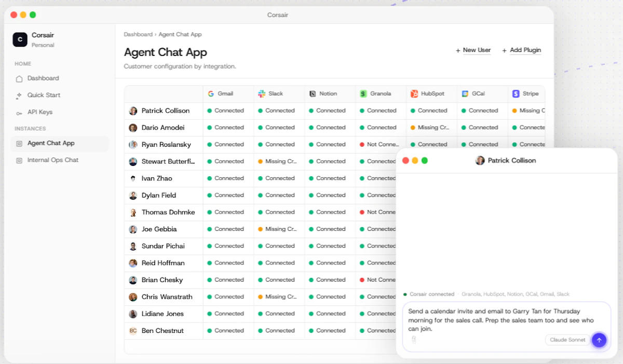Click the GCal icon in table header
The image size is (623, 364).
click(x=465, y=94)
